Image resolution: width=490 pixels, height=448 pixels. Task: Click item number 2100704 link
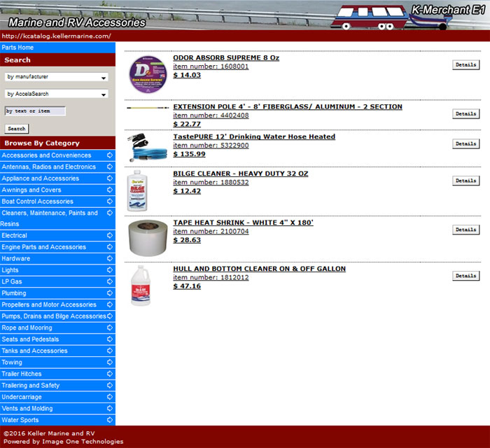[x=211, y=232]
